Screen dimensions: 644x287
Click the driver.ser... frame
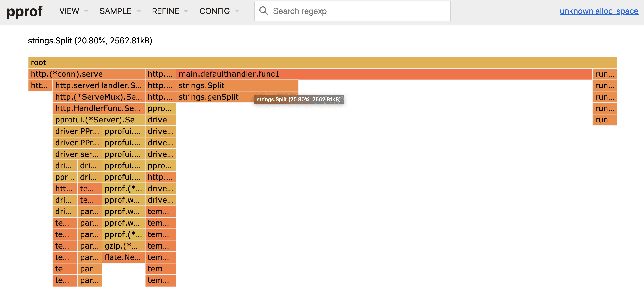pos(77,154)
